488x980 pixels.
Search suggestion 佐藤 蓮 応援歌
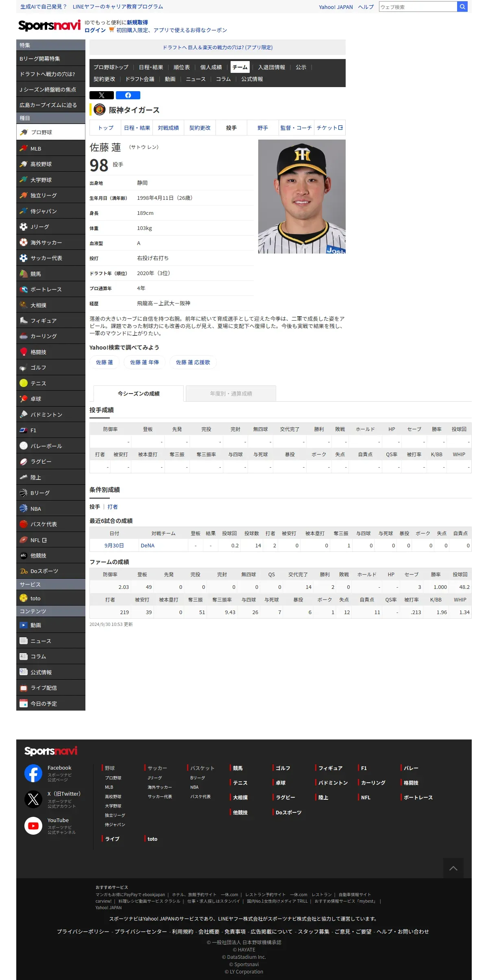(193, 362)
